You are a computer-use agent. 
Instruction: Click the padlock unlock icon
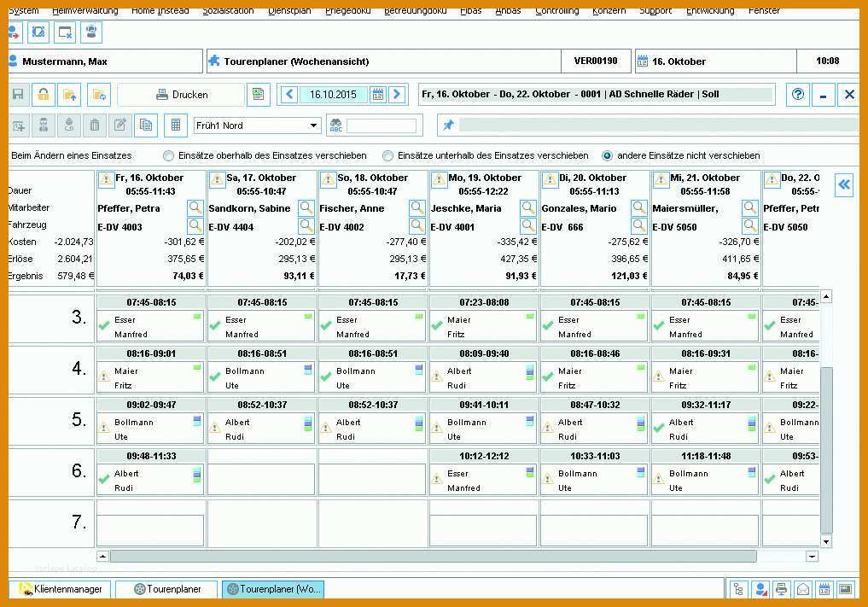click(x=44, y=95)
